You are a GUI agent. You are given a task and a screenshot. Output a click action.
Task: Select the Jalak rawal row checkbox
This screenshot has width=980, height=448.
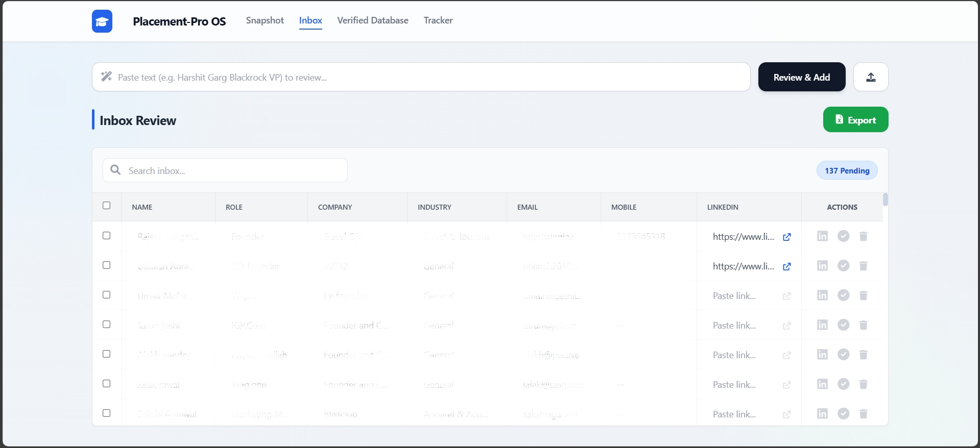point(106,383)
